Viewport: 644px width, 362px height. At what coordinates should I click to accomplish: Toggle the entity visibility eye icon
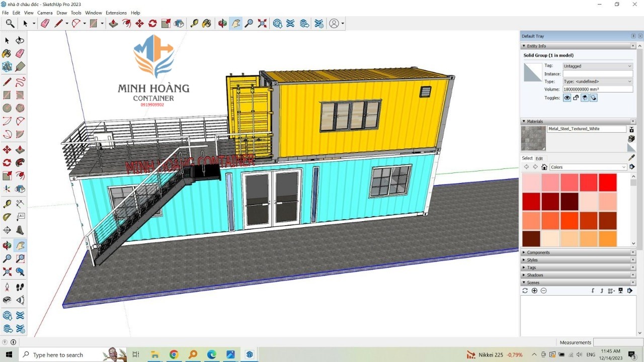[567, 98]
